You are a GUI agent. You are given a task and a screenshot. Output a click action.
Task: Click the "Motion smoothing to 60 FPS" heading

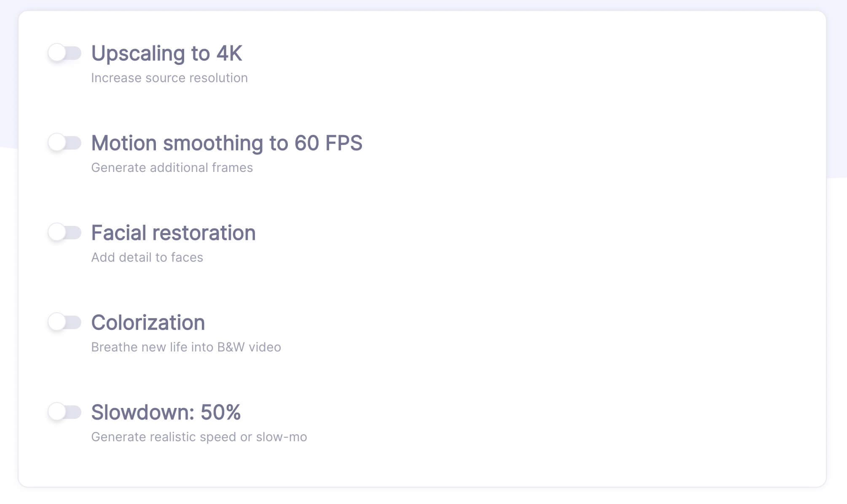226,143
